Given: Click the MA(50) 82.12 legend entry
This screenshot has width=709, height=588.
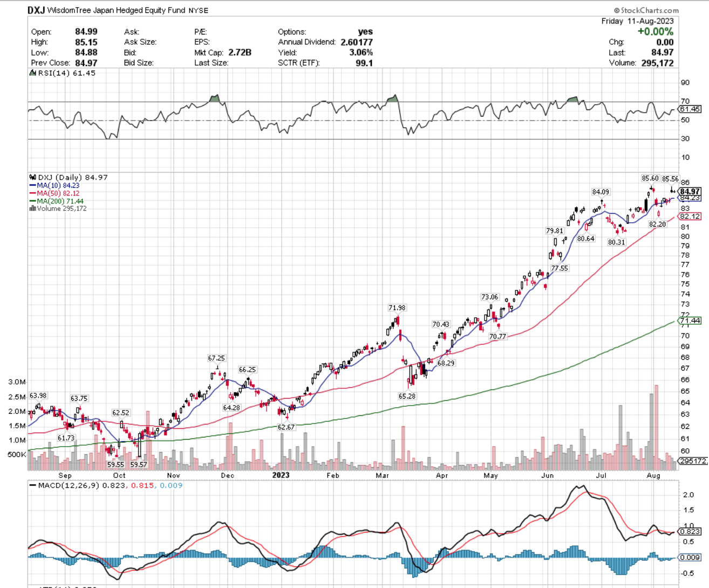Looking at the screenshot, I should [x=54, y=193].
